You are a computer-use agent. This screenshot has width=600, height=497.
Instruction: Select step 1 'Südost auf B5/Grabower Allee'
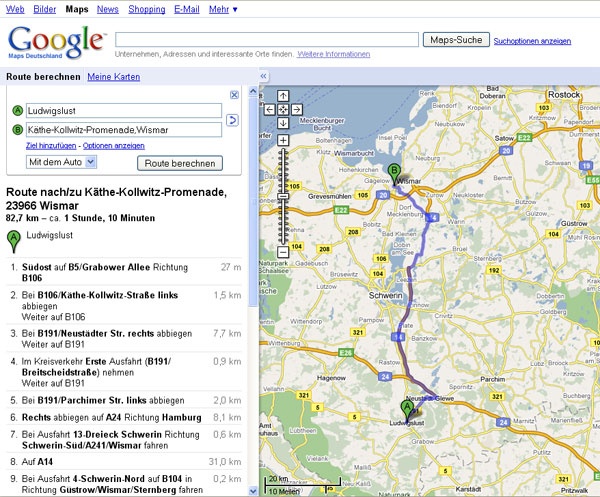click(x=124, y=272)
